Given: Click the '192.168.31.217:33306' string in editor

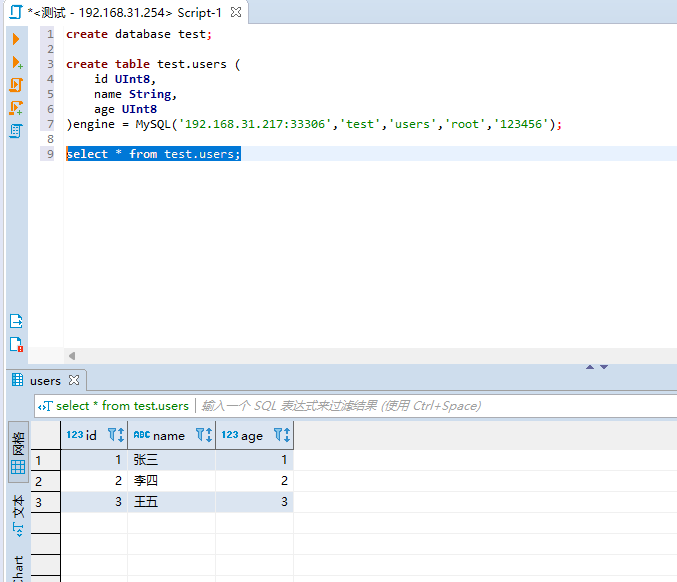Looking at the screenshot, I should point(255,124).
